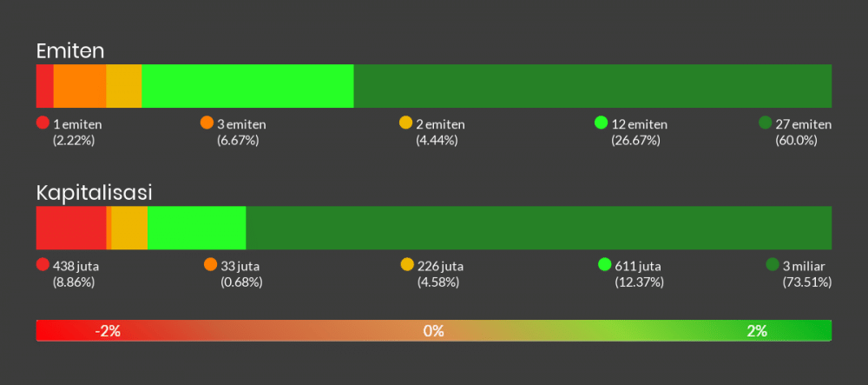Image resolution: width=868 pixels, height=385 pixels.
Task: Click the orange dot beside 33 juta
Action: 210,264
